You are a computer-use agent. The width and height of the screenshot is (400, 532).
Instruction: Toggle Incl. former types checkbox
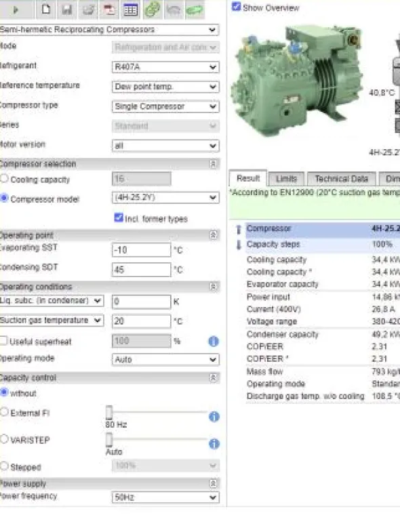pyautogui.click(x=118, y=218)
